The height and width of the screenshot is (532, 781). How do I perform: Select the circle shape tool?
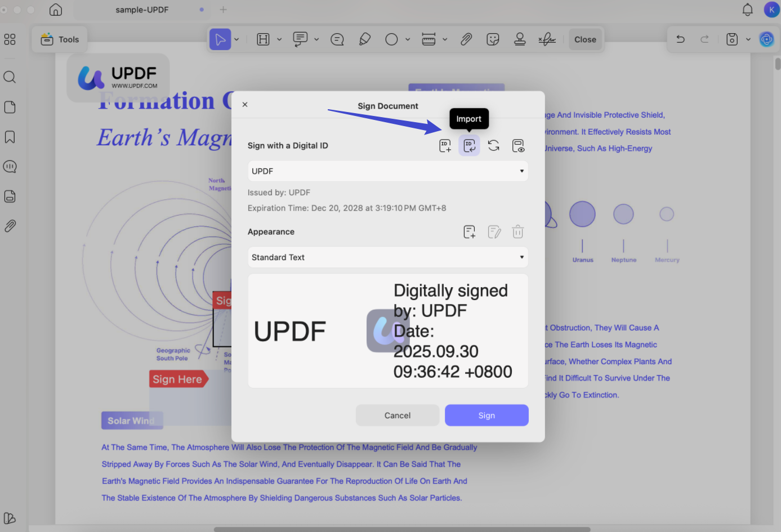[391, 39]
